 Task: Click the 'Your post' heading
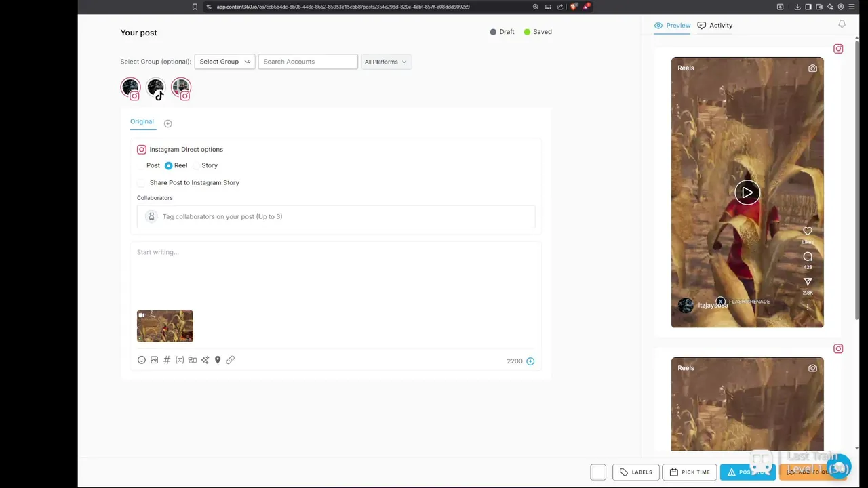click(138, 33)
